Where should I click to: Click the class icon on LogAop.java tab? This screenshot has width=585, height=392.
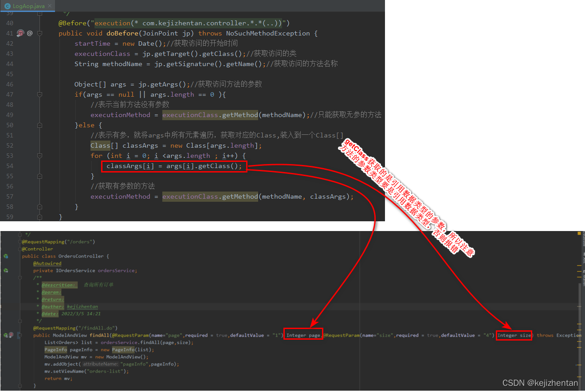click(x=8, y=6)
